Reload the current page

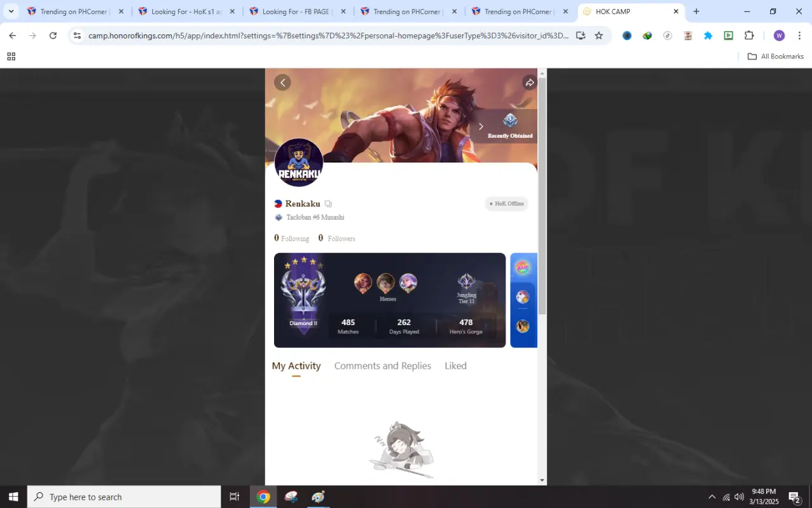click(x=53, y=36)
